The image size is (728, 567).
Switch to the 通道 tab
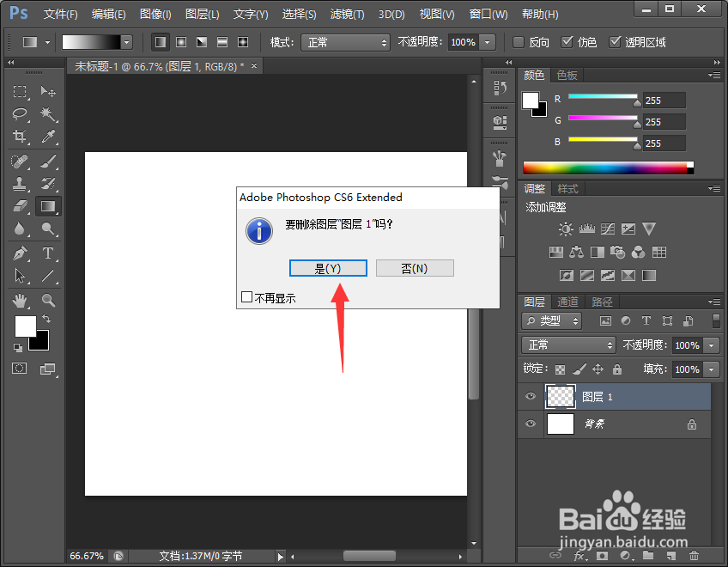click(x=567, y=302)
